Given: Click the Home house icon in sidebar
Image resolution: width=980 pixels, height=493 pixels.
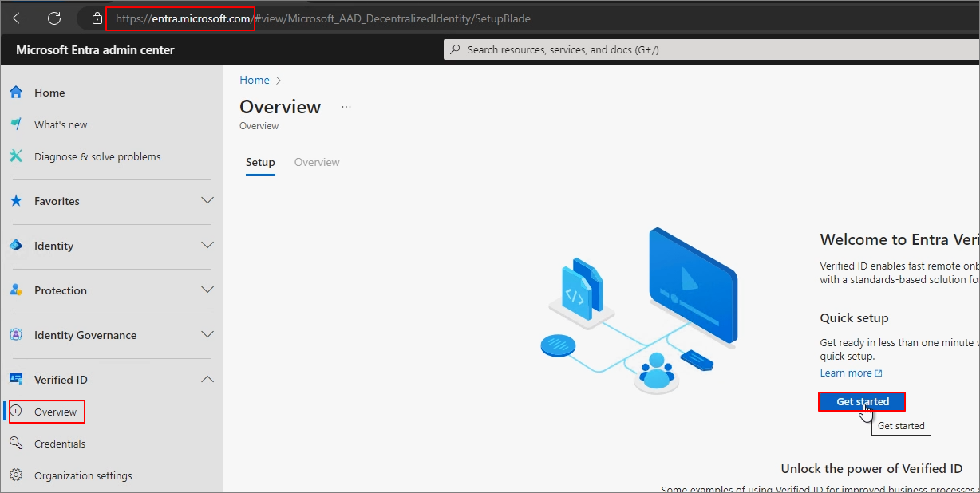Looking at the screenshot, I should click(x=16, y=93).
